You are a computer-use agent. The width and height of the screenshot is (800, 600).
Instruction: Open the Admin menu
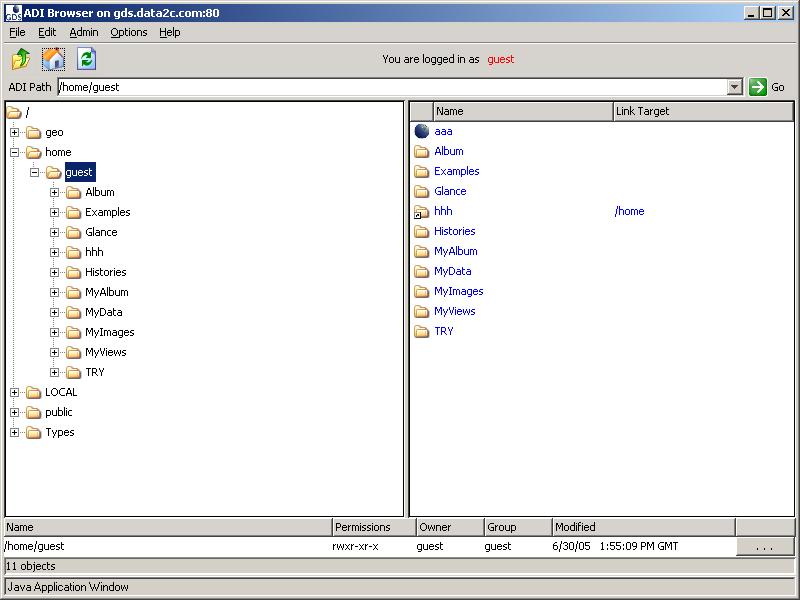[84, 32]
